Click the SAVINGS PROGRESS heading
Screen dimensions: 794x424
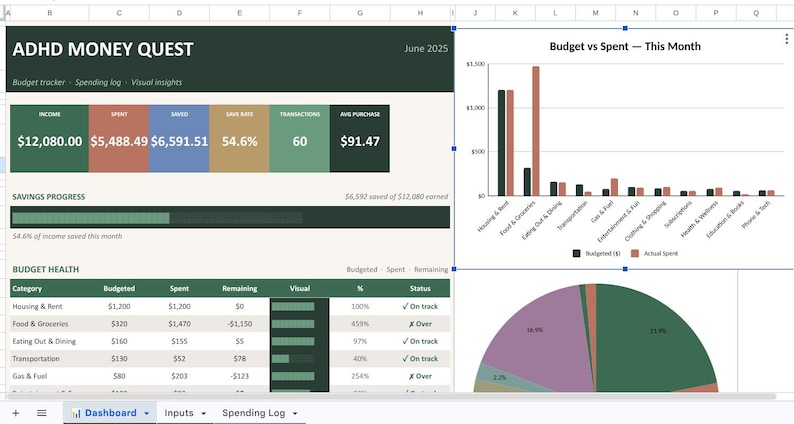pyautogui.click(x=49, y=197)
